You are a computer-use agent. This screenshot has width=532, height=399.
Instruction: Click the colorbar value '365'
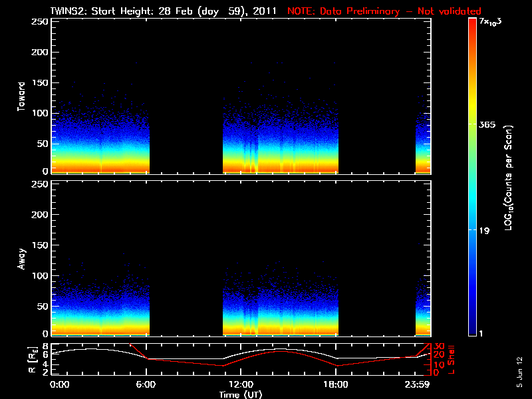pos(487,124)
